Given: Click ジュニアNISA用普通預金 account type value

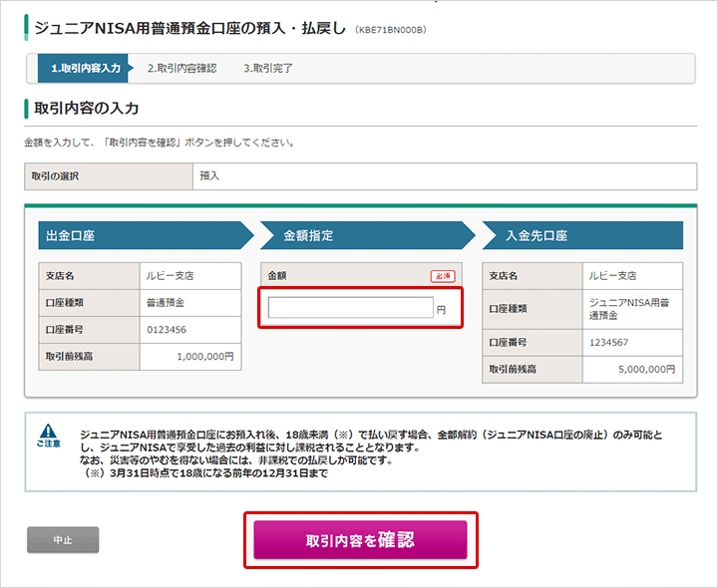Looking at the screenshot, I should (629, 309).
